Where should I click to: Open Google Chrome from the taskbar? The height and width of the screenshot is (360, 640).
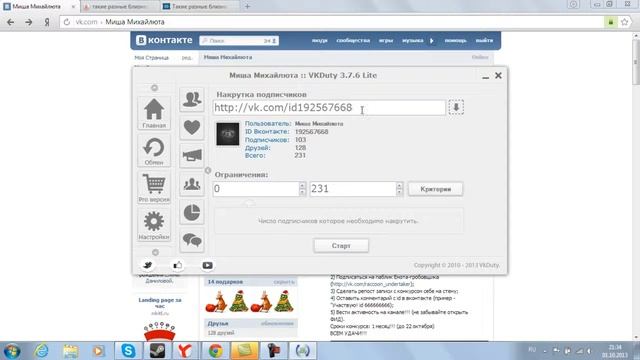216,351
